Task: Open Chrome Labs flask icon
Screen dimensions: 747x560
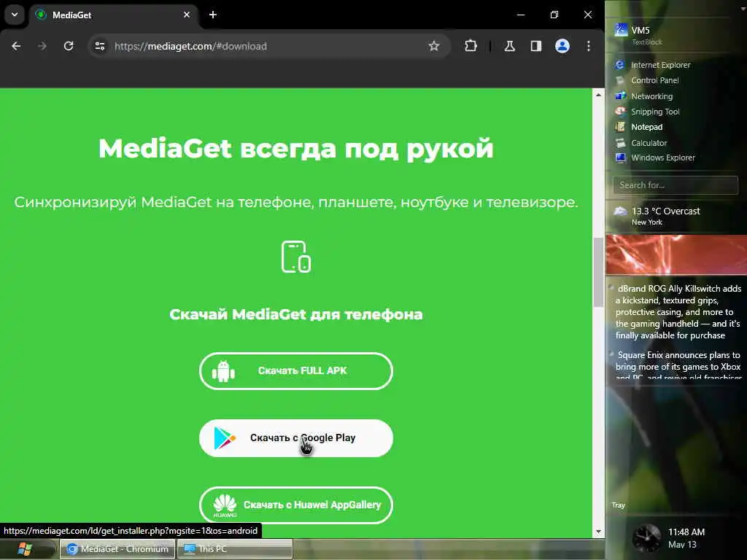Action: 510,46
